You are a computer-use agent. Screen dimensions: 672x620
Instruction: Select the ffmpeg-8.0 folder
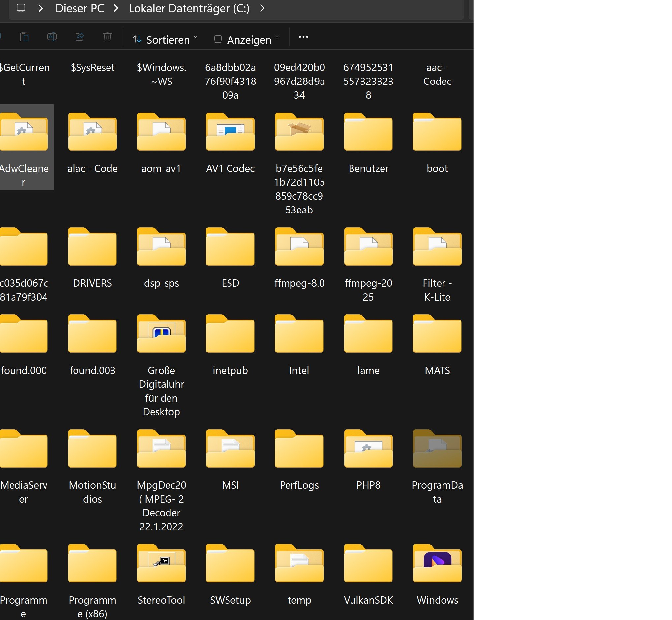pyautogui.click(x=299, y=258)
